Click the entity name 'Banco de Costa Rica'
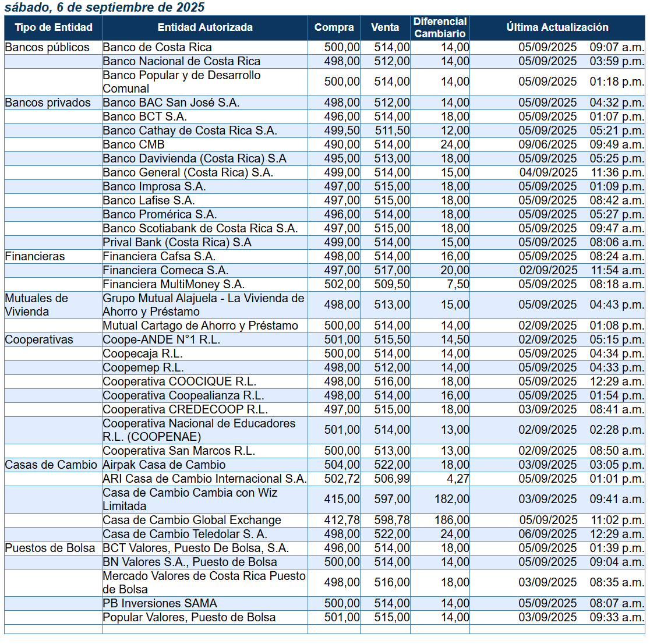Viewport: 650px width, 644px height. pyautogui.click(x=157, y=47)
